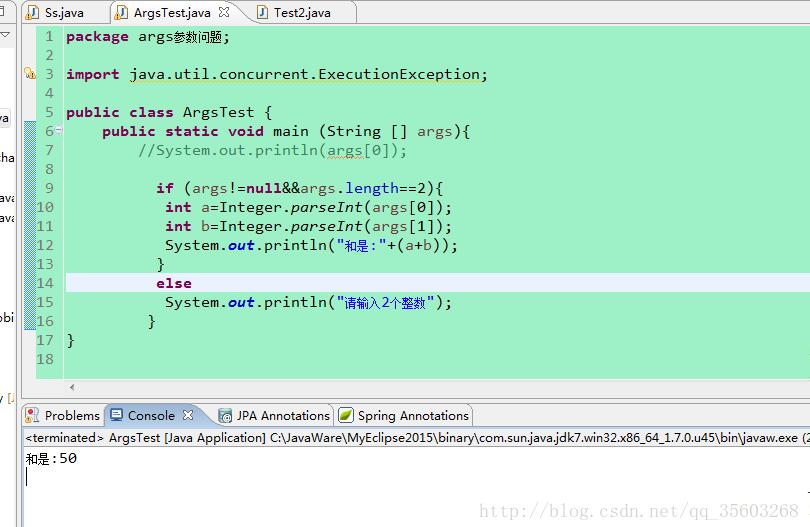Click the import statement ExecutionException text

[x=399, y=74]
